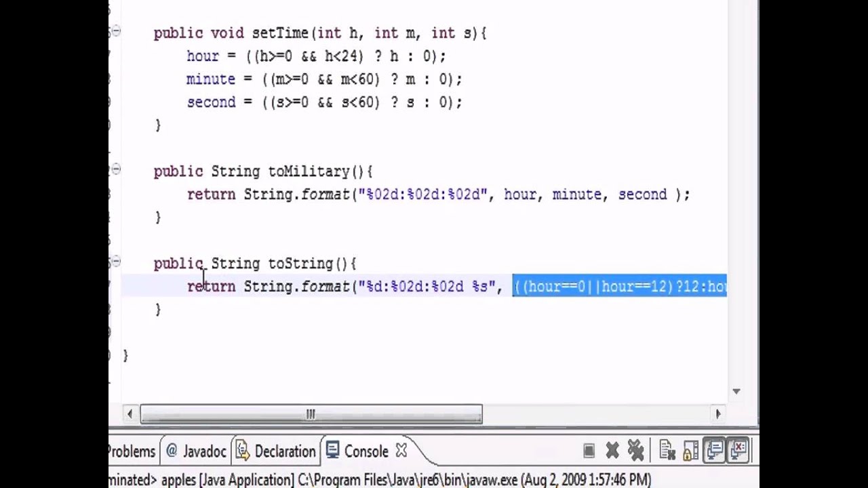Image resolution: width=868 pixels, height=488 pixels.
Task: Collapse the toMilitary method fold marker
Action: tap(116, 169)
